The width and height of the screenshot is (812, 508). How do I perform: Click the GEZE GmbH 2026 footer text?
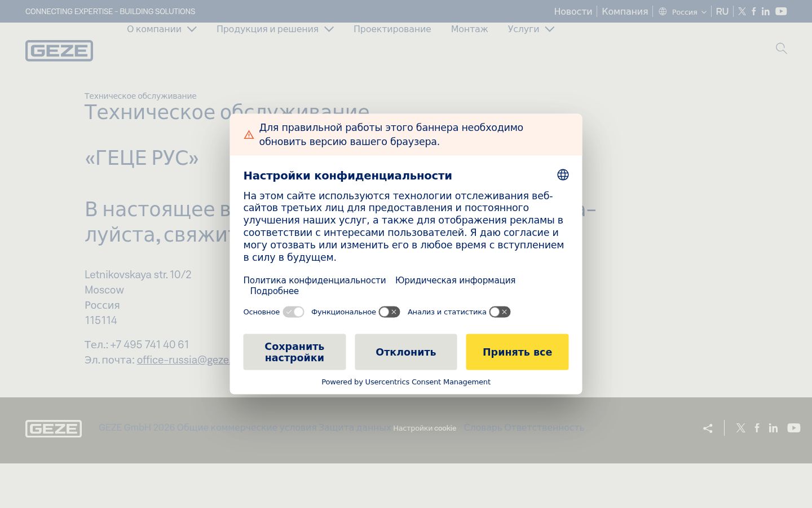click(137, 428)
